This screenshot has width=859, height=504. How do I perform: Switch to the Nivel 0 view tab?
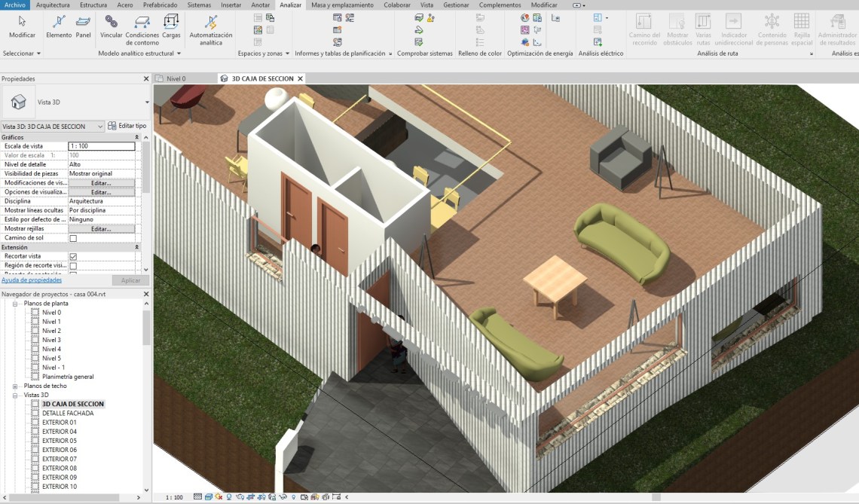tap(176, 78)
